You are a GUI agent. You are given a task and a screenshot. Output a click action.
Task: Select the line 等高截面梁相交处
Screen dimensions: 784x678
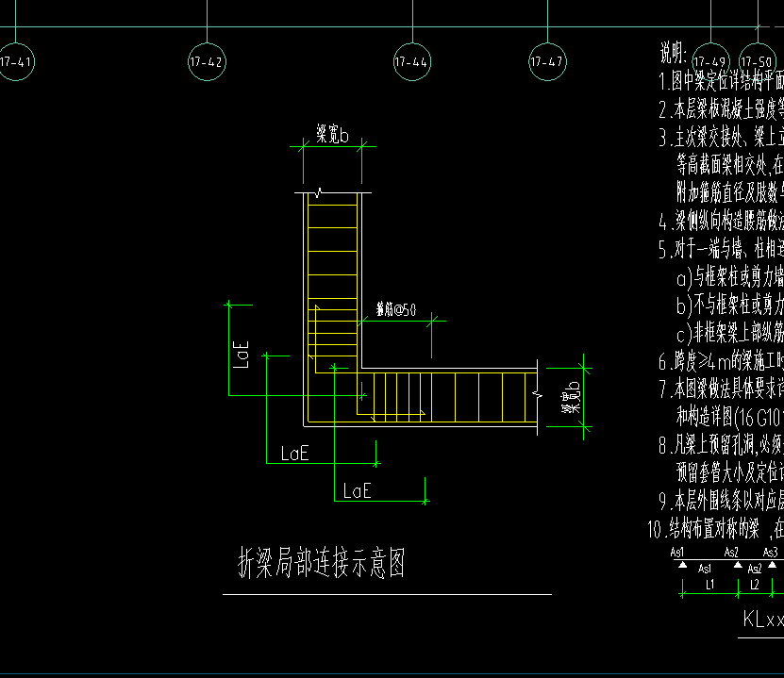click(x=730, y=164)
